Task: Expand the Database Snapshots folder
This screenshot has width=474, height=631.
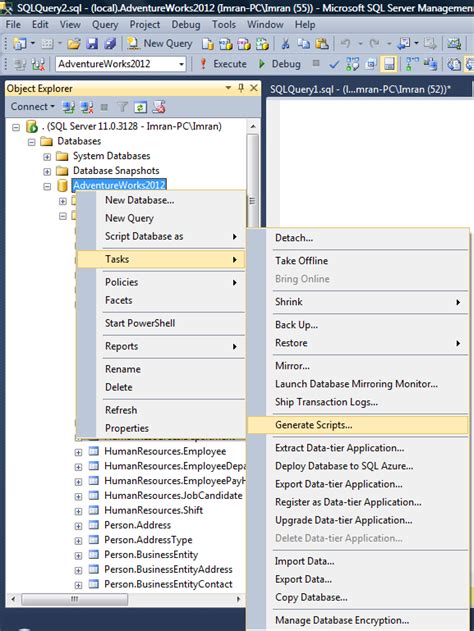Action: (x=47, y=171)
